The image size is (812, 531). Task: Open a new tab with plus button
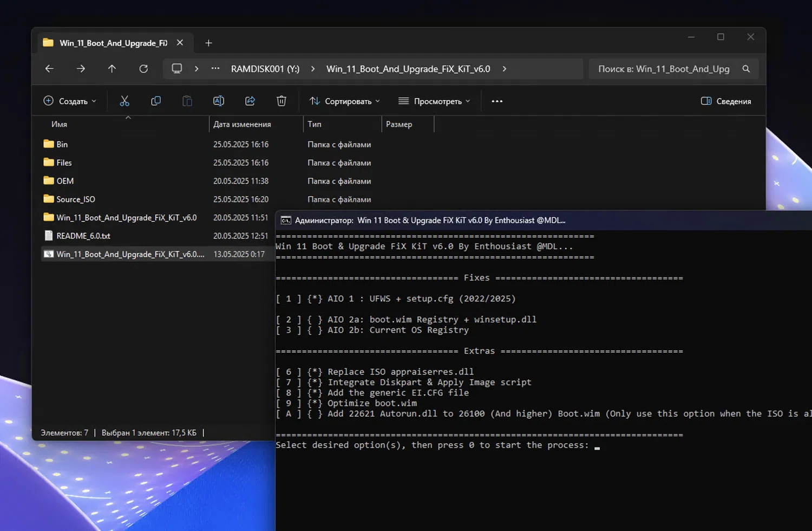(x=208, y=43)
